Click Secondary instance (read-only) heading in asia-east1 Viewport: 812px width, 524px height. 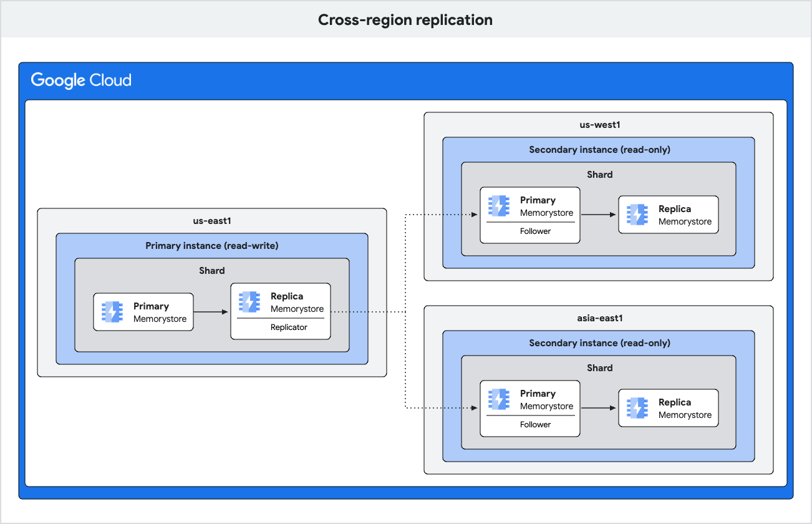pyautogui.click(x=599, y=343)
